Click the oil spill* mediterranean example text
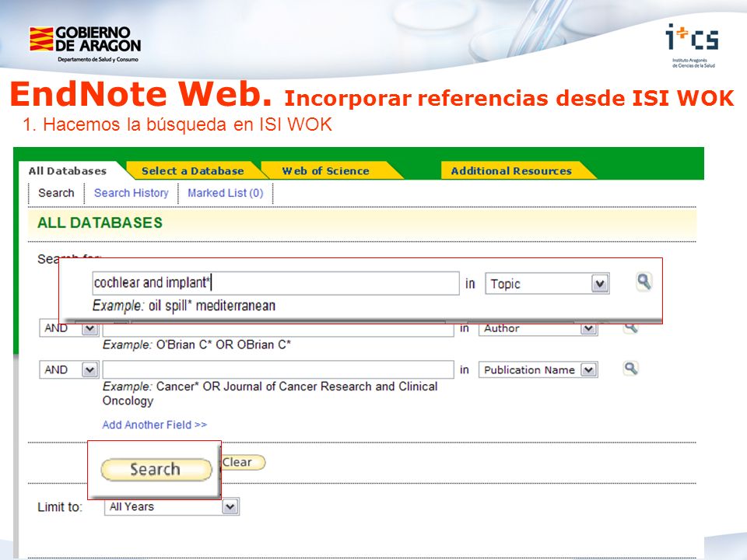This screenshot has width=747, height=560. (x=212, y=305)
